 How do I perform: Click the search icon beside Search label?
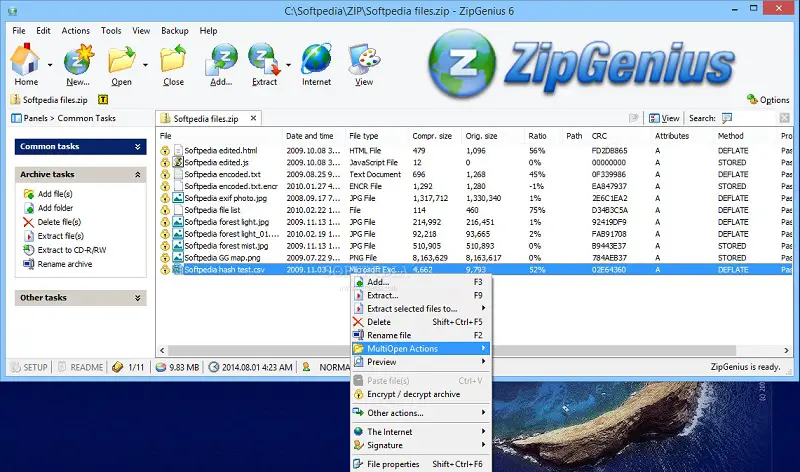727,118
